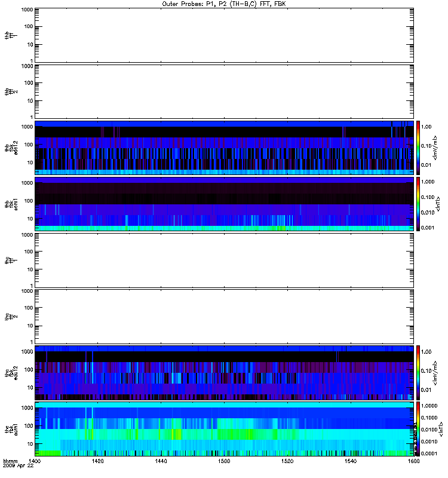Image resolution: width=448 pixels, height=478 pixels.
Task: Click the 1500 time axis label
Action: (x=224, y=461)
